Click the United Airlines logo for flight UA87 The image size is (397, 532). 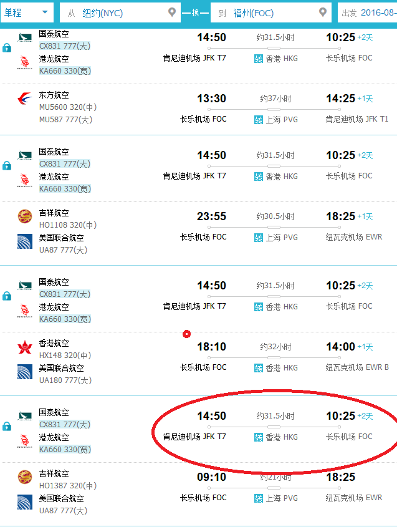point(25,240)
